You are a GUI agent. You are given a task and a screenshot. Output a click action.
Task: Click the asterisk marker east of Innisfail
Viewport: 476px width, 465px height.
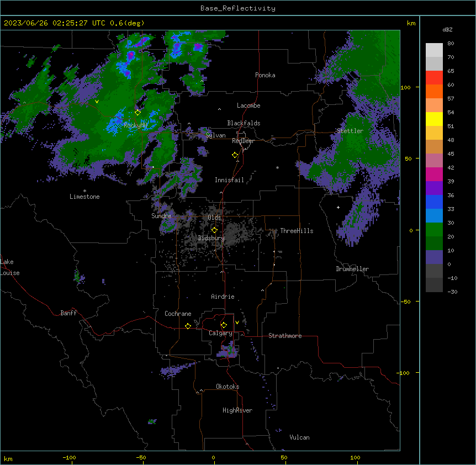tap(277, 167)
